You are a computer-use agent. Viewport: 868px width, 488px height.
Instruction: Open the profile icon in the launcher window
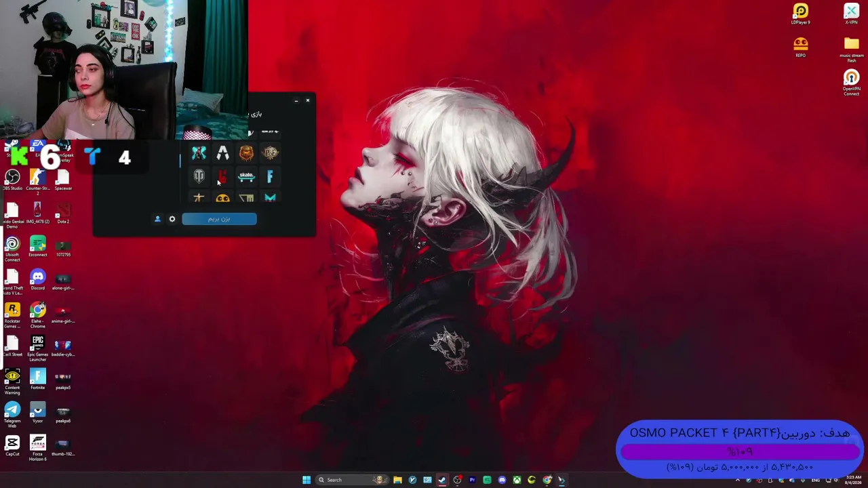[x=157, y=219]
